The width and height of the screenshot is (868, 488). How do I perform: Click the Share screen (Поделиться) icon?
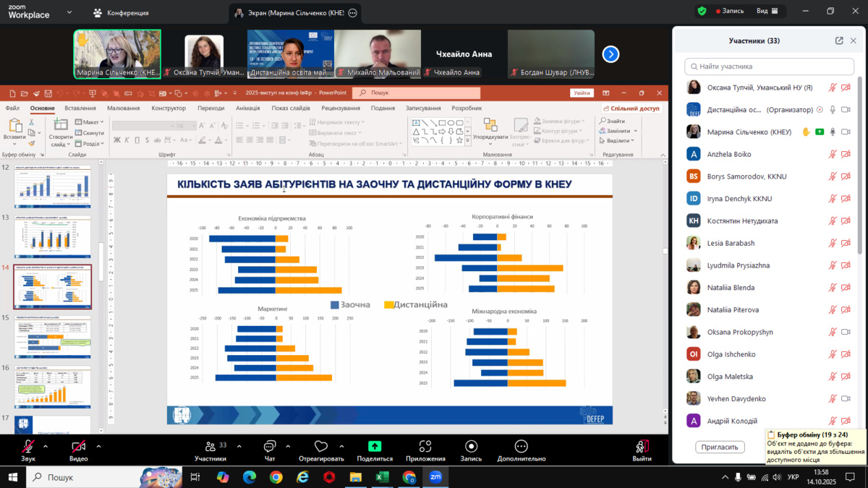pos(375,447)
